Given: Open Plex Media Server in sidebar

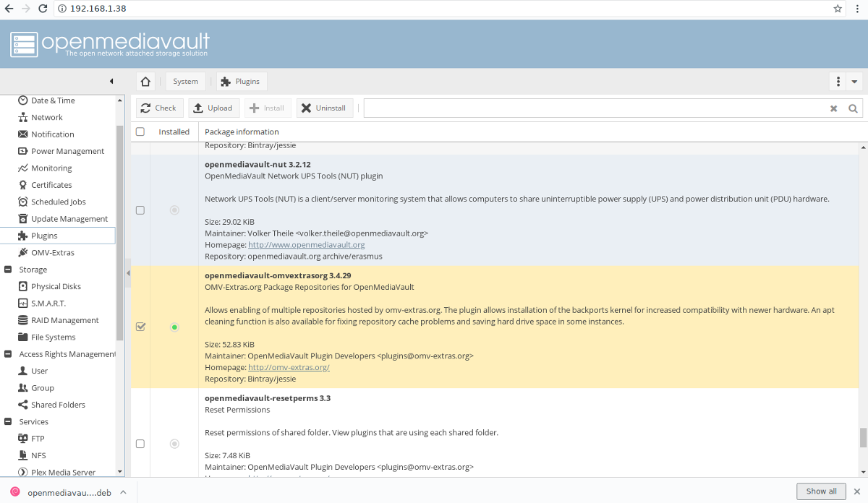Looking at the screenshot, I should pos(58,472).
